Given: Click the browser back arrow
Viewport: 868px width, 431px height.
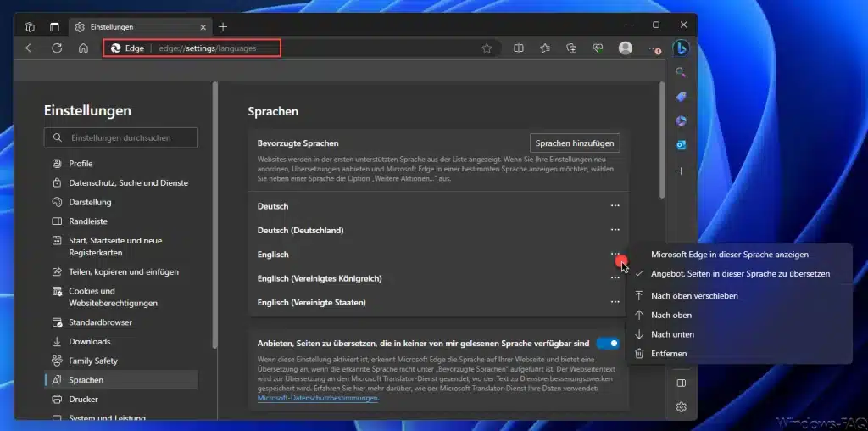Looking at the screenshot, I should pos(31,48).
